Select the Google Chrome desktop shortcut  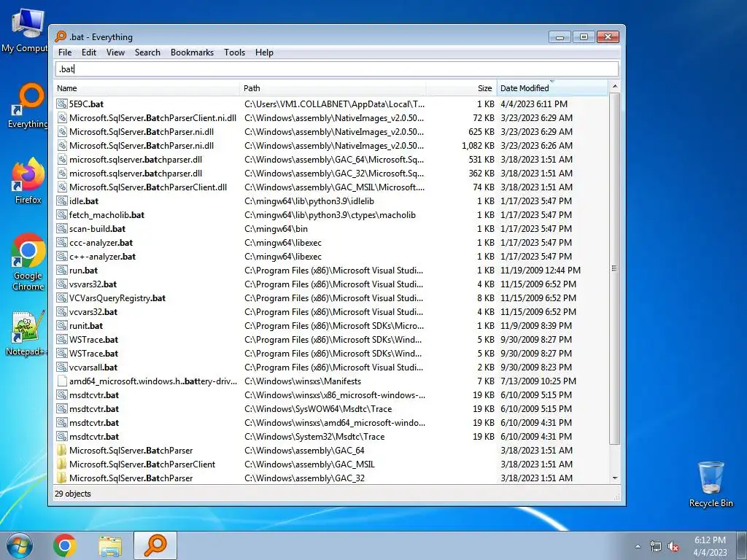point(28,262)
